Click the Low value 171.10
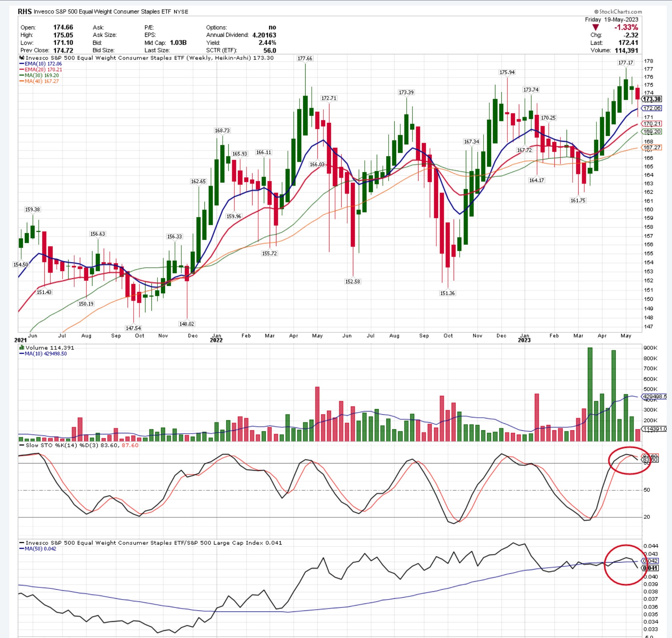The height and width of the screenshot is (638, 672). (63, 43)
